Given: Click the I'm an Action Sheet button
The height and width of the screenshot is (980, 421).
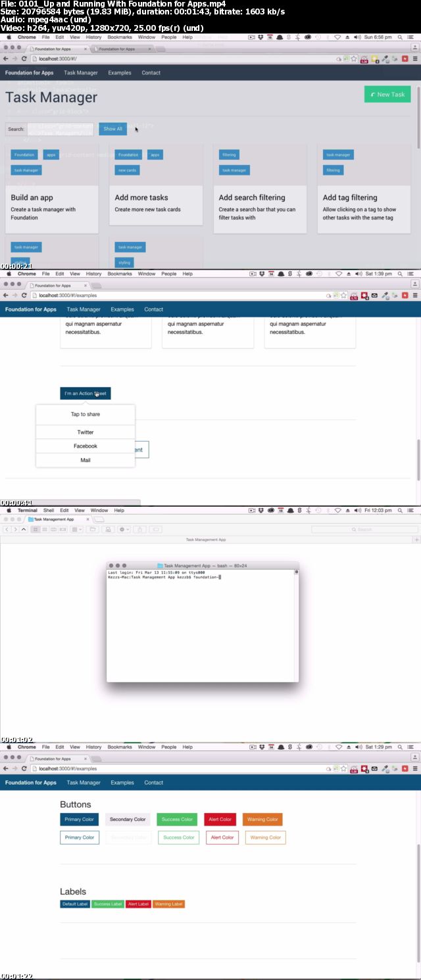Looking at the screenshot, I should click(x=86, y=394).
